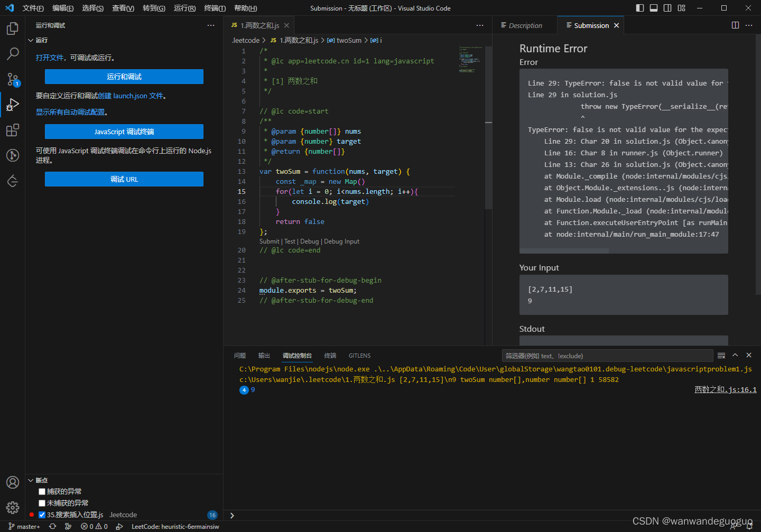Switch to the GITLENS panel tab

tap(359, 356)
